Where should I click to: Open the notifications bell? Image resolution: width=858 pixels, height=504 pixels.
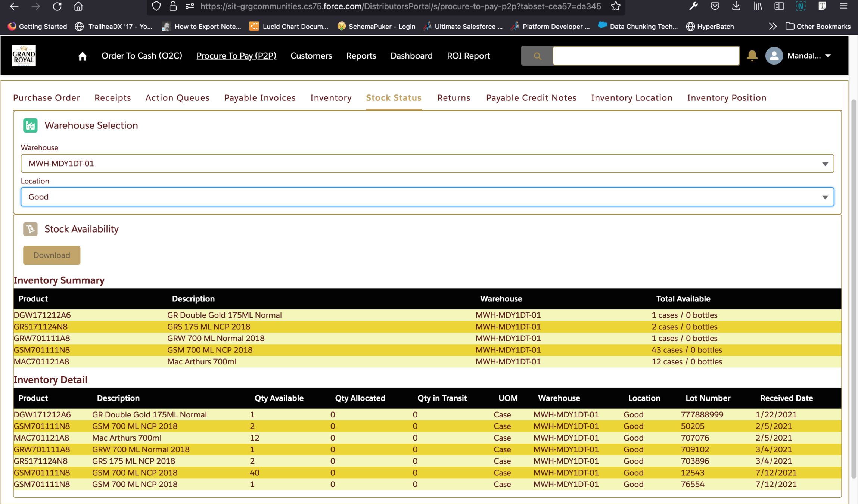coord(752,56)
